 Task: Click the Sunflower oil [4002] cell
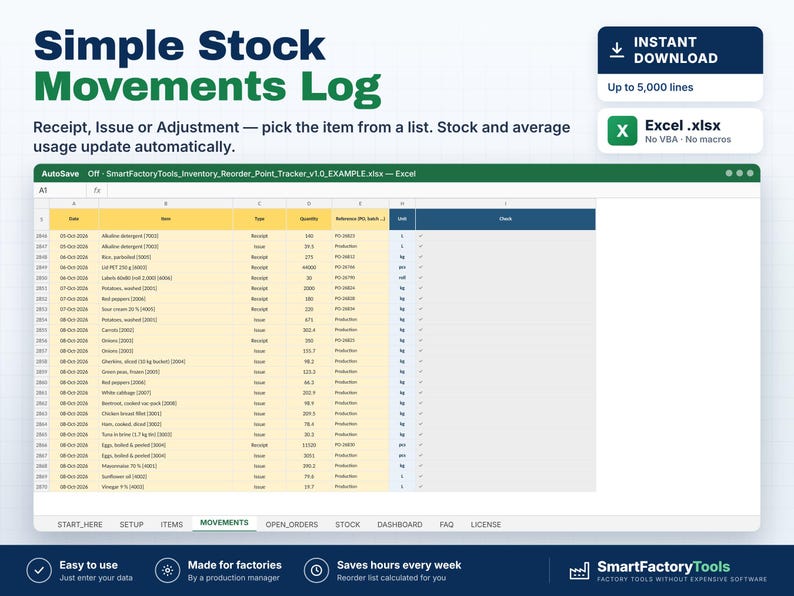[166, 476]
